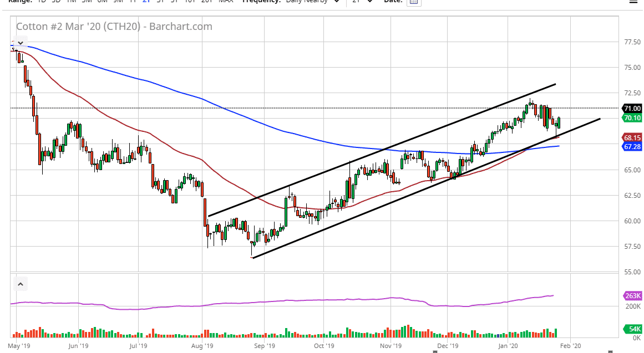Click the Jan '20 date axis label
This screenshot has height=353, width=644.
pos(508,346)
